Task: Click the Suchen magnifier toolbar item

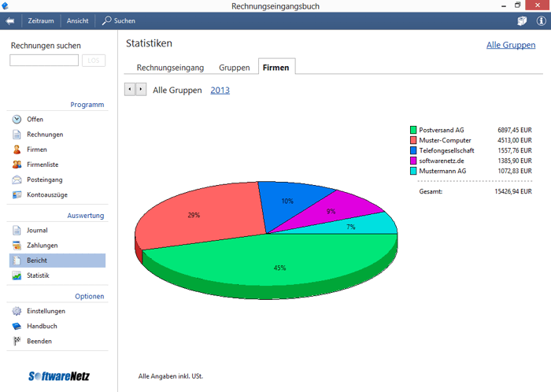Action: [x=119, y=20]
